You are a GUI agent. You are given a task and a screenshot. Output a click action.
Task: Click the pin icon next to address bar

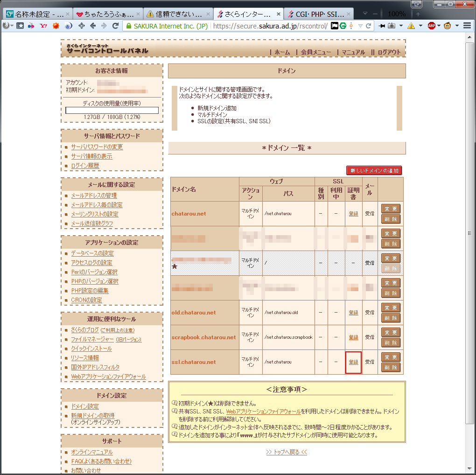coord(382,26)
